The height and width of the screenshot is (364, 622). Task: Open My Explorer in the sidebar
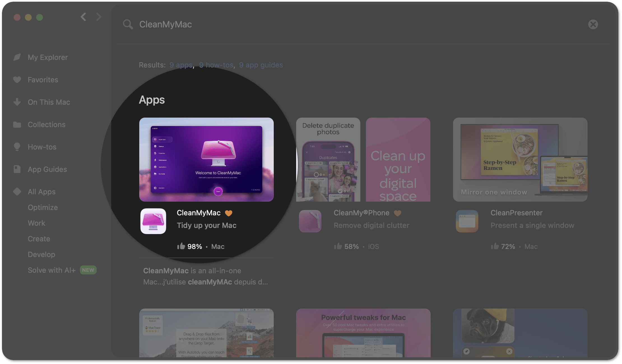click(x=48, y=57)
